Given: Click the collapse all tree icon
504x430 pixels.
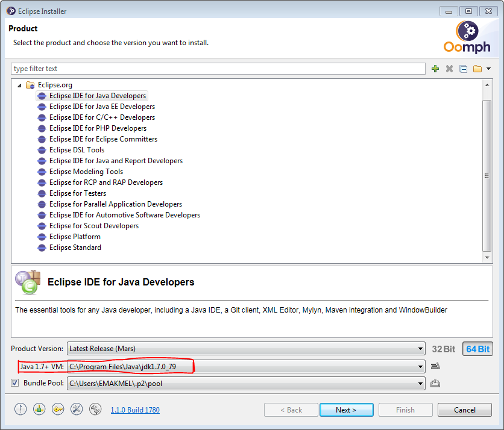Looking at the screenshot, I should 463,69.
